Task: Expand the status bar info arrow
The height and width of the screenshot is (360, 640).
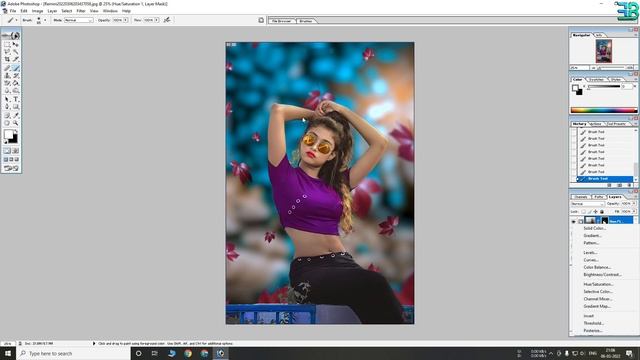Action: coord(94,344)
